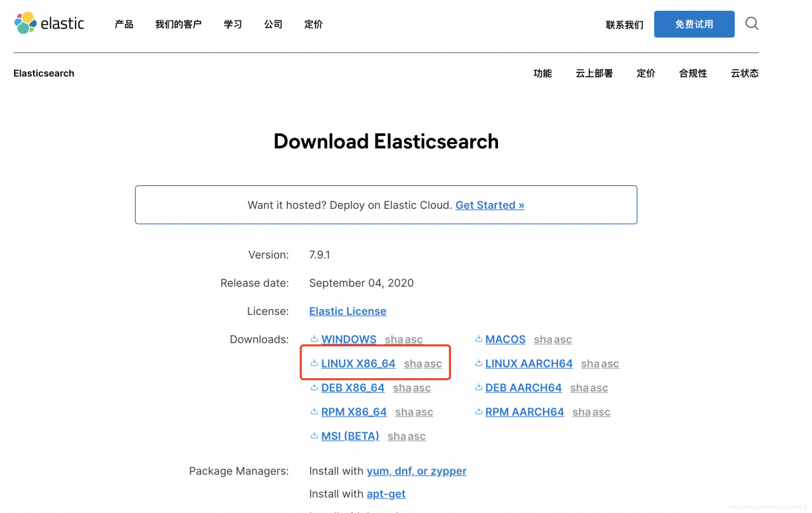Click 联系我们 link
Viewport: 812px width, 513px height.
pos(624,25)
